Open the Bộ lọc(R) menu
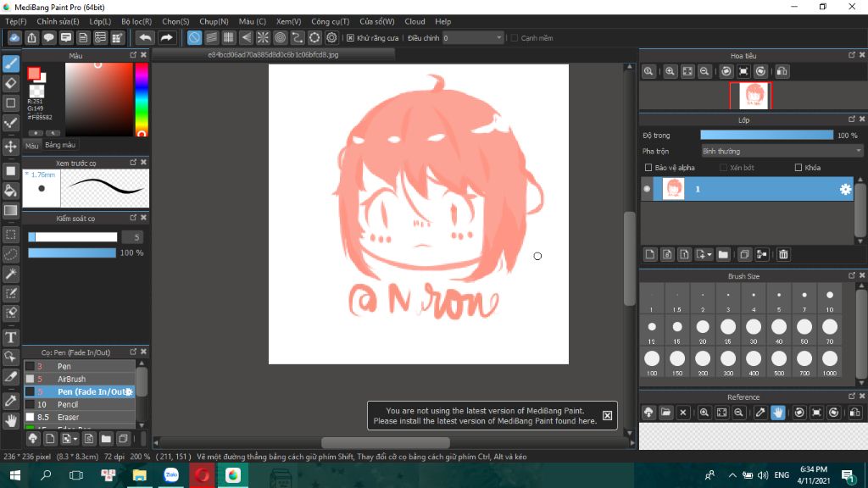The width and height of the screenshot is (868, 488). (x=136, y=21)
